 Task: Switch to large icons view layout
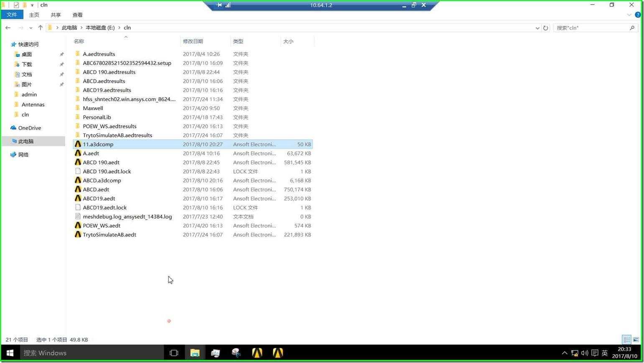[636, 340]
